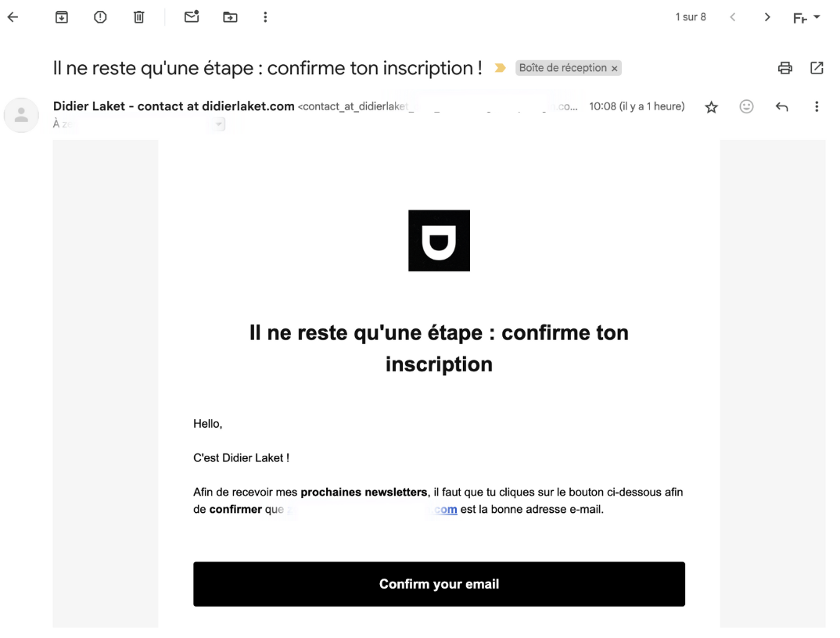Screen dimensions: 840x638
Task: Open the input language Fr dropdown
Action: point(806,18)
